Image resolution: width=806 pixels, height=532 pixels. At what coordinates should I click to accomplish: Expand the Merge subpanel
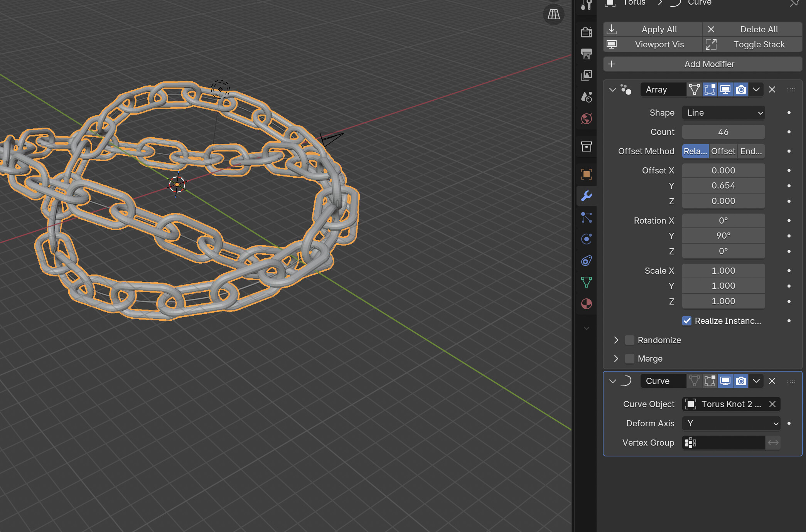click(x=616, y=359)
